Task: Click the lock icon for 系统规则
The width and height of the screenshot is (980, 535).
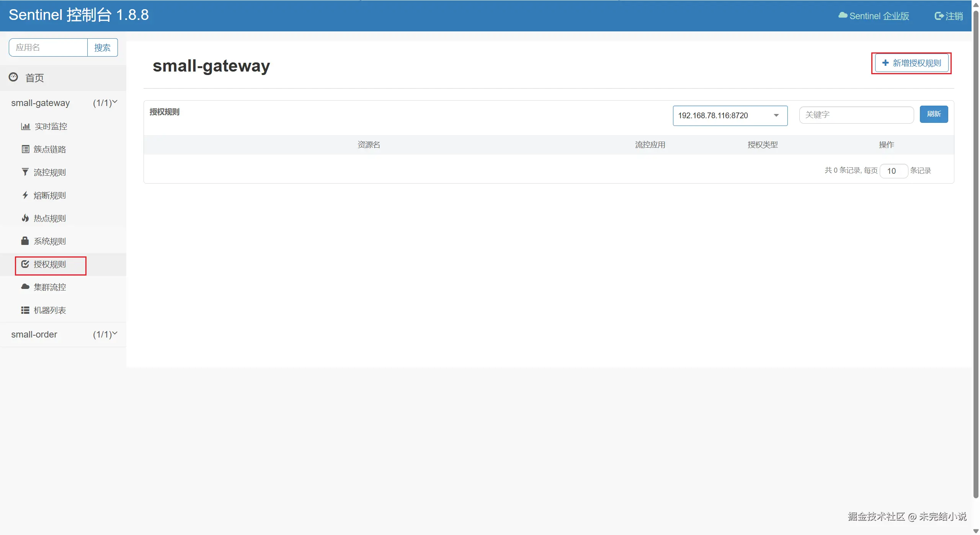Action: 25,241
